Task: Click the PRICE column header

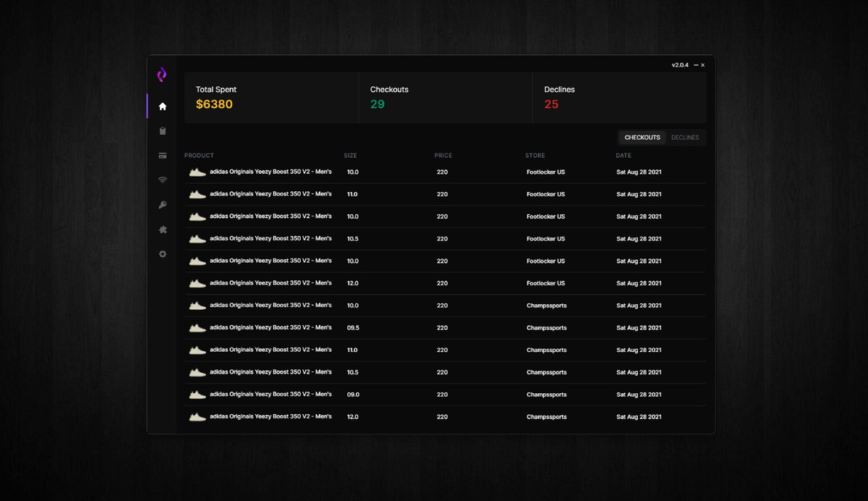Action: tap(443, 156)
